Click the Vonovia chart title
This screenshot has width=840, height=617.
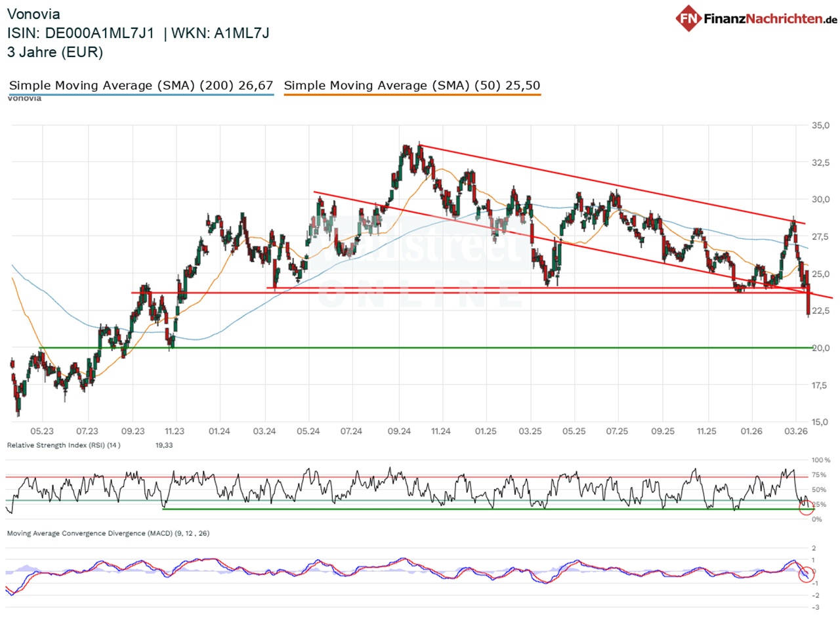click(x=35, y=13)
